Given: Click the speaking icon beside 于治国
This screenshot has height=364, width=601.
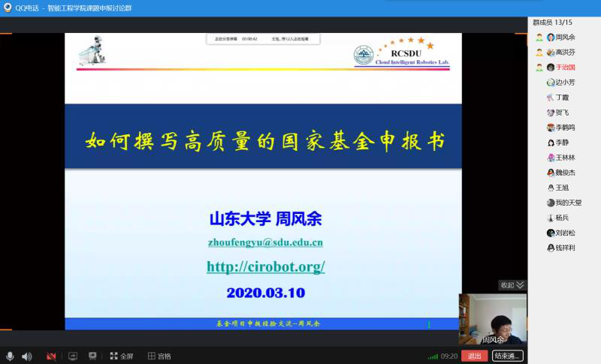Looking at the screenshot, I should (x=539, y=68).
